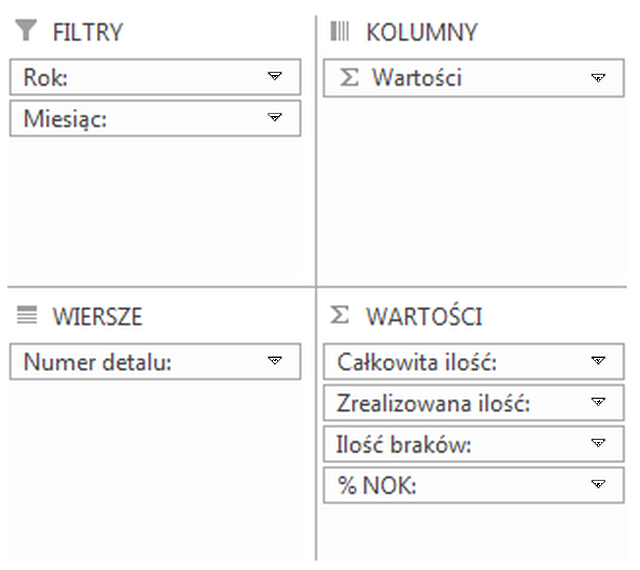
Task: Select the Całkowita ilość value field
Action: (450, 362)
